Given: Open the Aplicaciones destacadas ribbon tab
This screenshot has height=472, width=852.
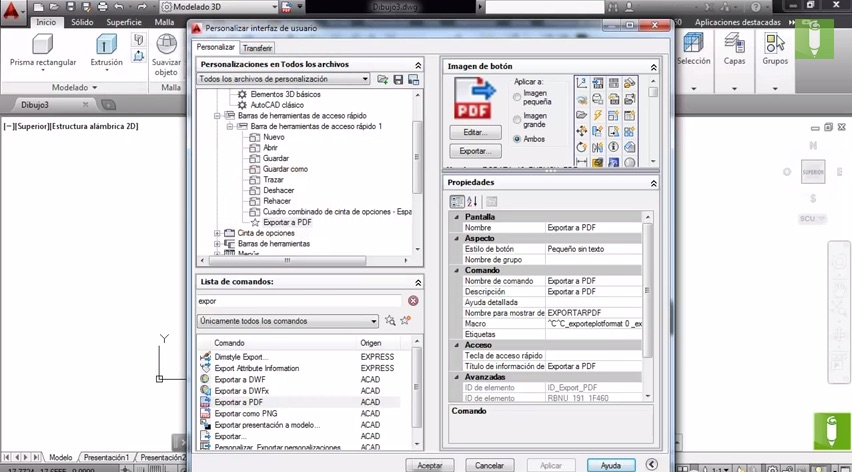Looking at the screenshot, I should click(737, 22).
